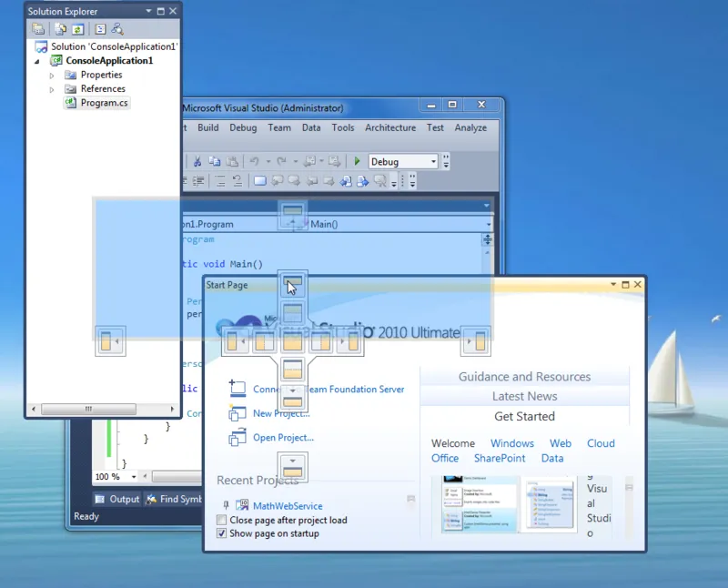
Task: Click the New Project... link
Action: [x=281, y=413]
